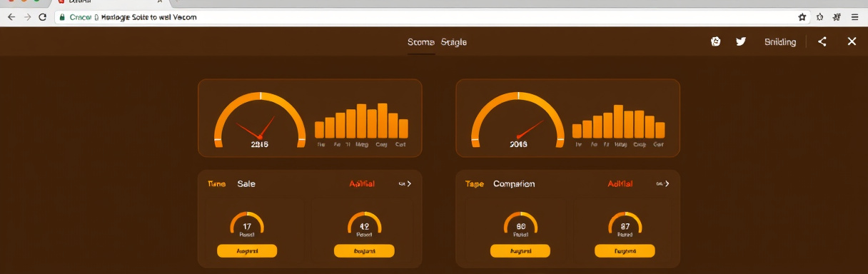
Task: Click the Sale panel title
Action: (246, 184)
